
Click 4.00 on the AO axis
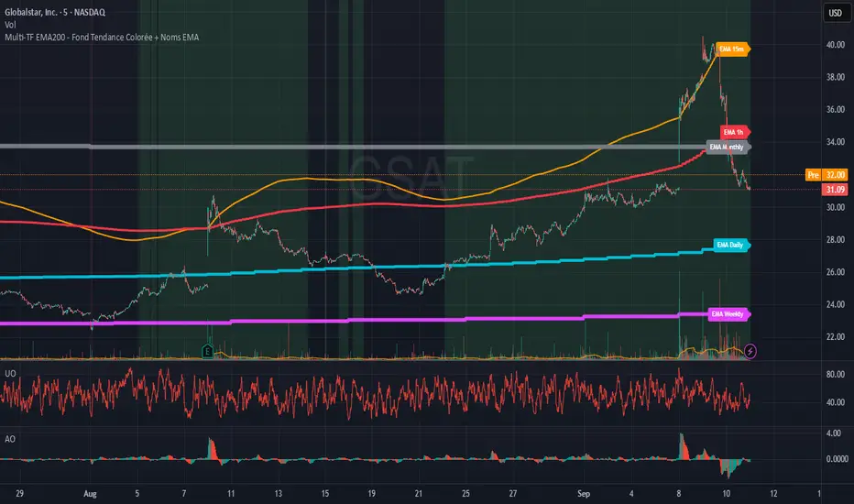coord(833,433)
